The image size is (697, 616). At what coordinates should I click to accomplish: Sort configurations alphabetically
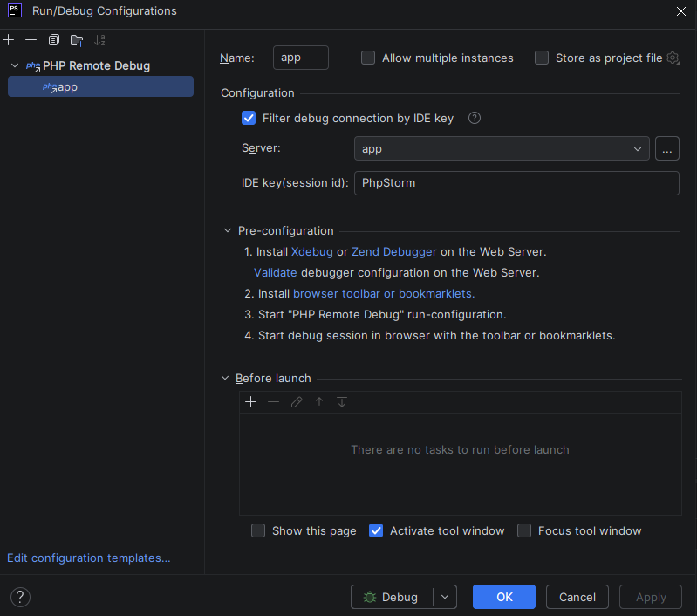[x=99, y=40]
